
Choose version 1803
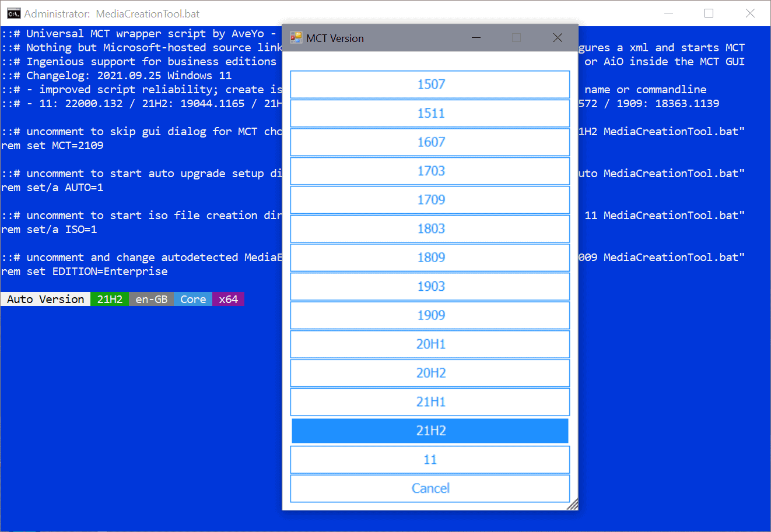430,228
